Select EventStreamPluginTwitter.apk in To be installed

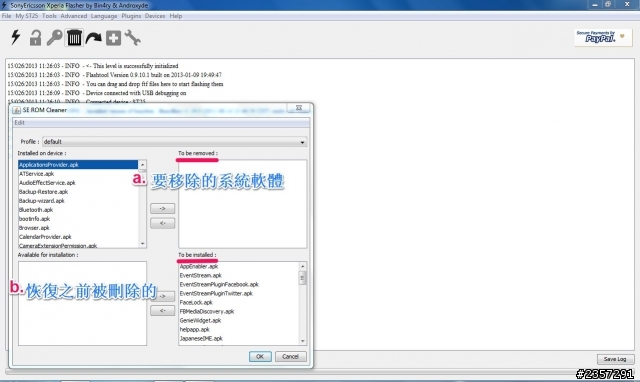239,293
